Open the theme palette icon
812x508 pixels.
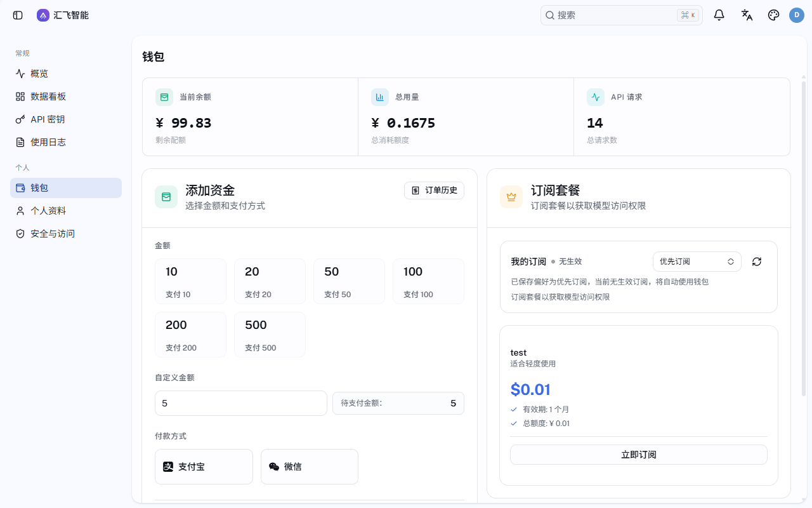click(x=773, y=15)
